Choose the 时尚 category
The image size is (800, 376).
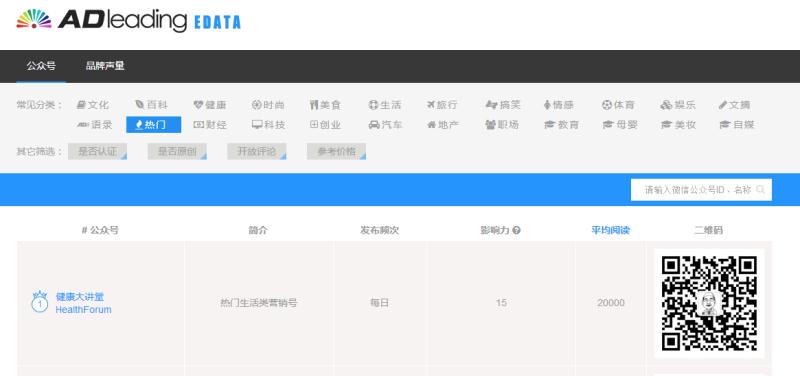(x=268, y=105)
